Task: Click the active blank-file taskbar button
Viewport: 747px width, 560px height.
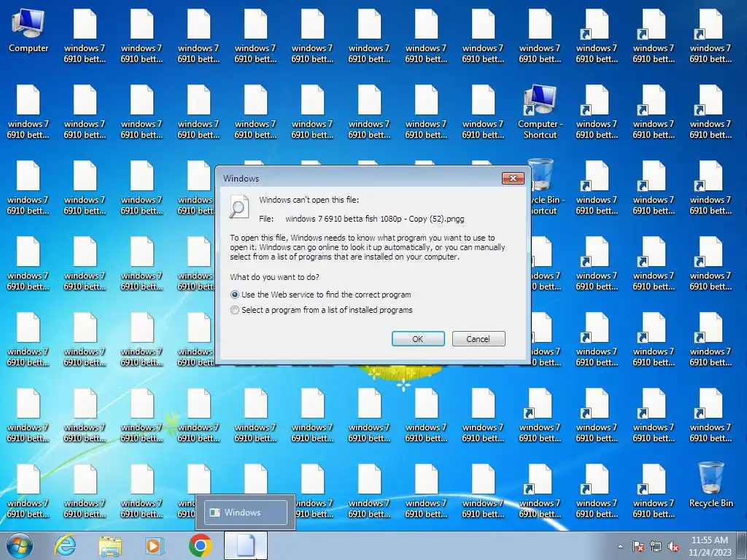Action: click(x=246, y=545)
